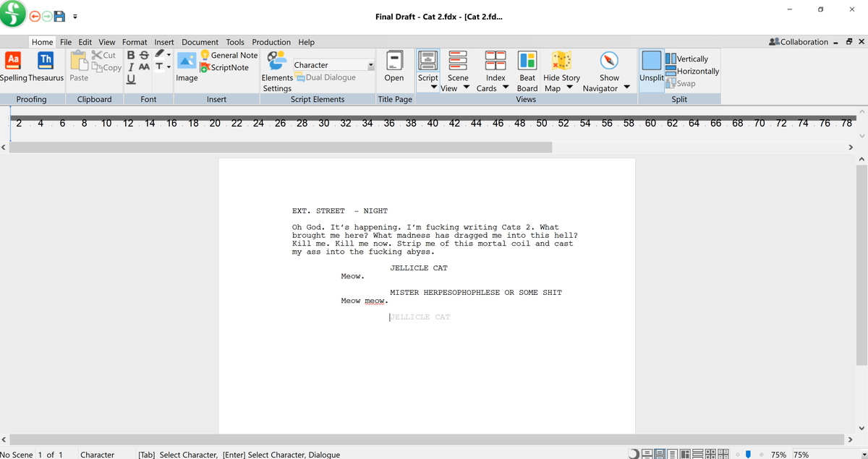Click the green redo arrow icon
The image size is (868, 459).
(47, 16)
